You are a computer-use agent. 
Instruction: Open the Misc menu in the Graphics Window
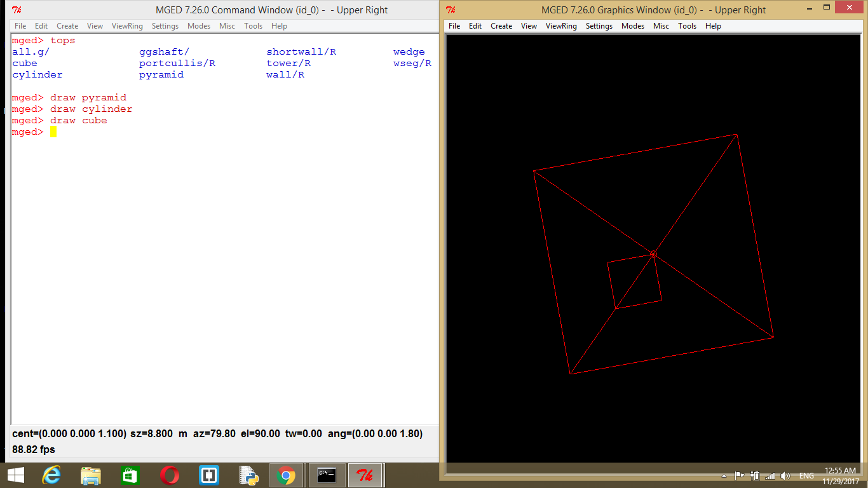661,26
